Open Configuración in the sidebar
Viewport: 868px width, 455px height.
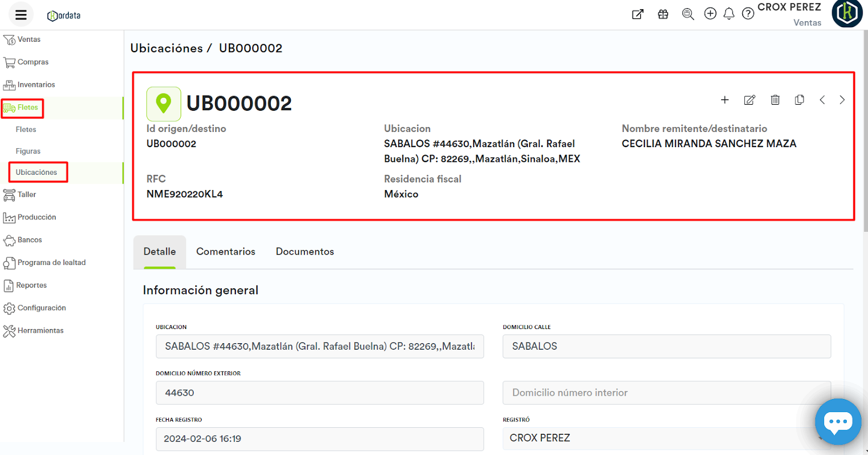[41, 308]
